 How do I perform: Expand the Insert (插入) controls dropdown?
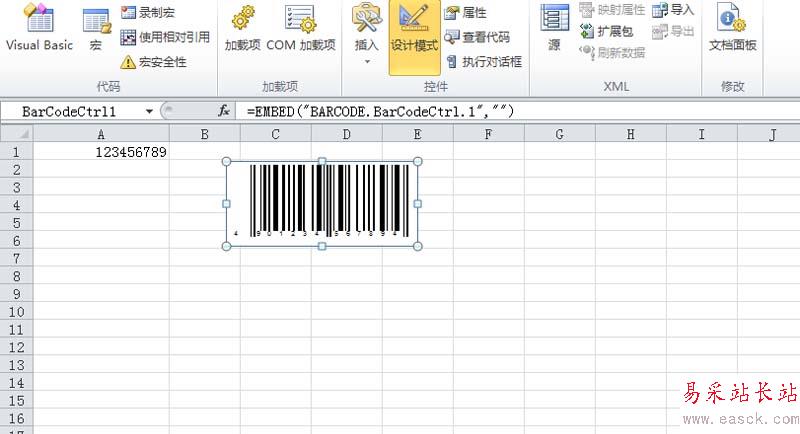pyautogui.click(x=366, y=62)
